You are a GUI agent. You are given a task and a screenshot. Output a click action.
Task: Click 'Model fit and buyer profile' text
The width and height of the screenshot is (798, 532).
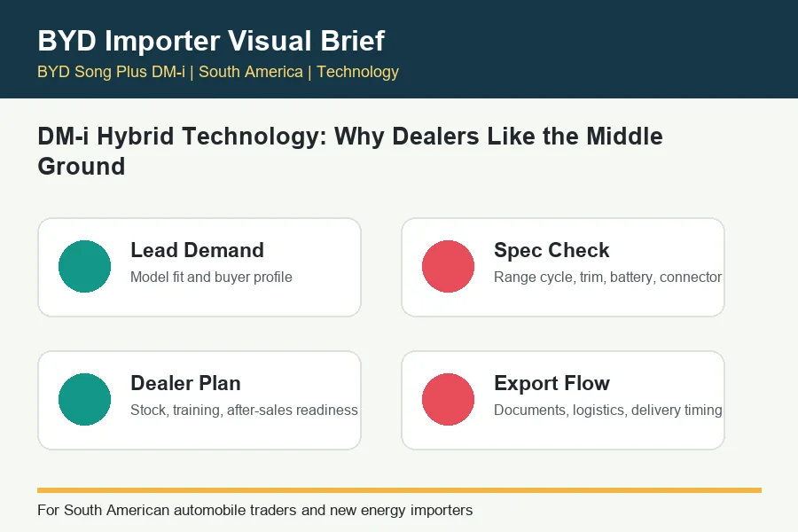coord(211,277)
